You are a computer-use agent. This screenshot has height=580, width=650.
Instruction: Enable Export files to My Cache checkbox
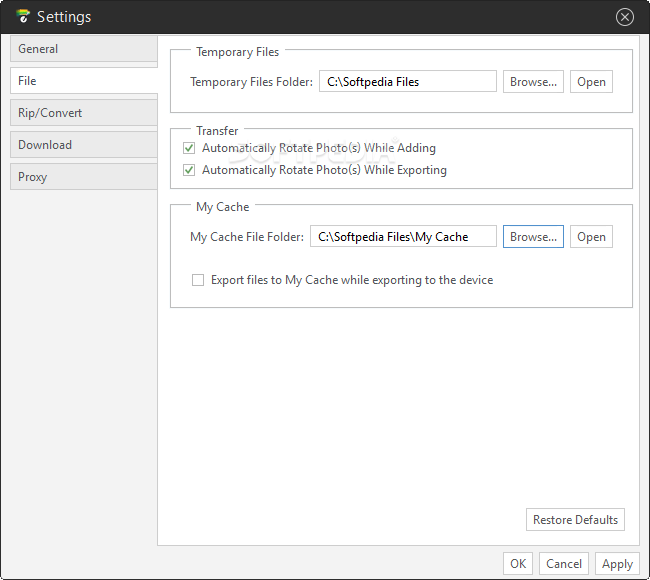(x=198, y=280)
